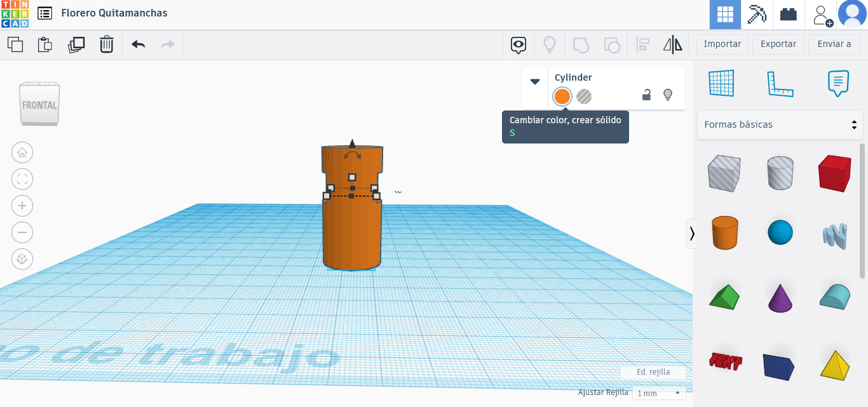
Task: Select the green Roof shape
Action: point(724,297)
